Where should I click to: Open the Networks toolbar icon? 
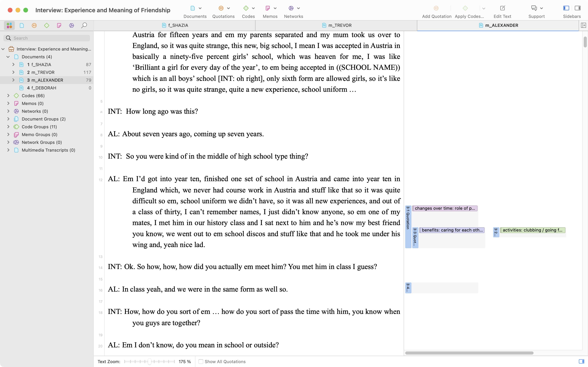click(x=291, y=8)
